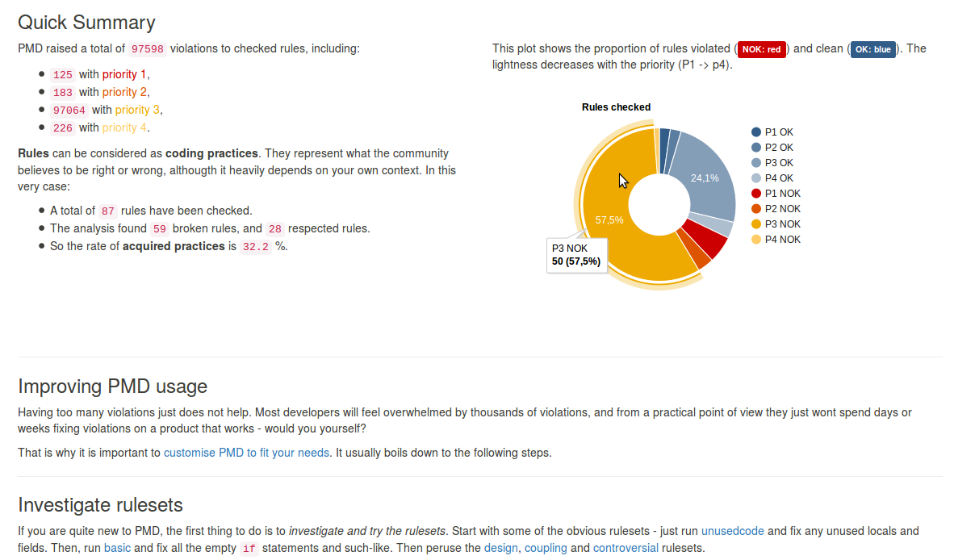Click the 'OK: blue' badge

872,49
